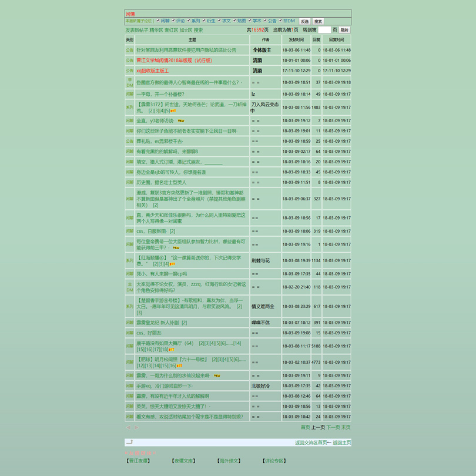Toggle the 公告 filter checkbox

(x=265, y=21)
